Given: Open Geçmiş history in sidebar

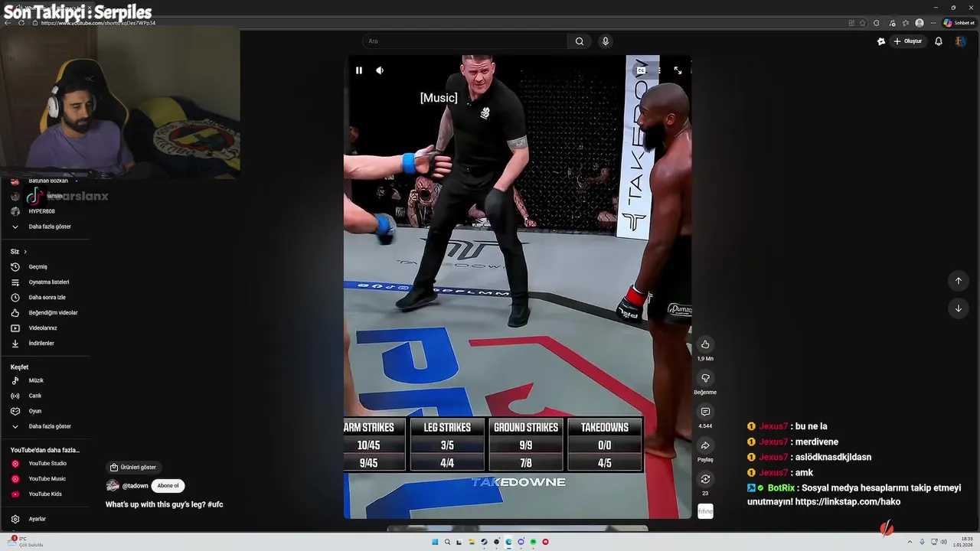Looking at the screenshot, I should coord(38,267).
